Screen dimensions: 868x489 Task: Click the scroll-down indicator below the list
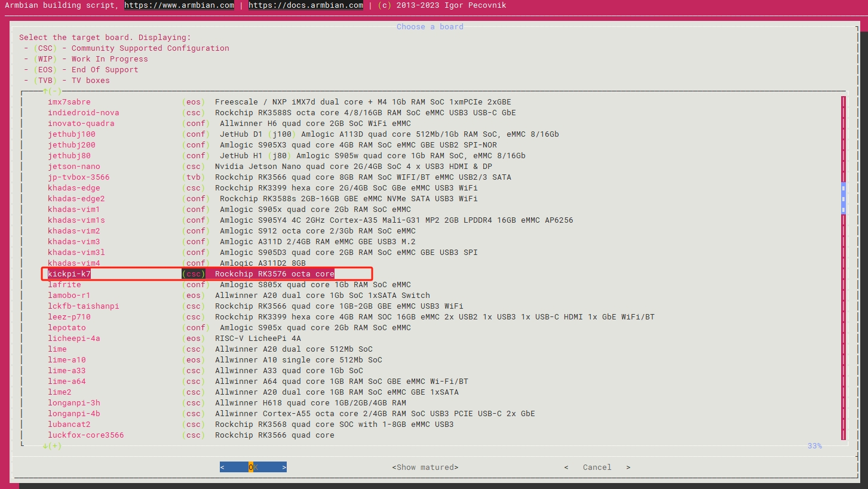(52, 446)
